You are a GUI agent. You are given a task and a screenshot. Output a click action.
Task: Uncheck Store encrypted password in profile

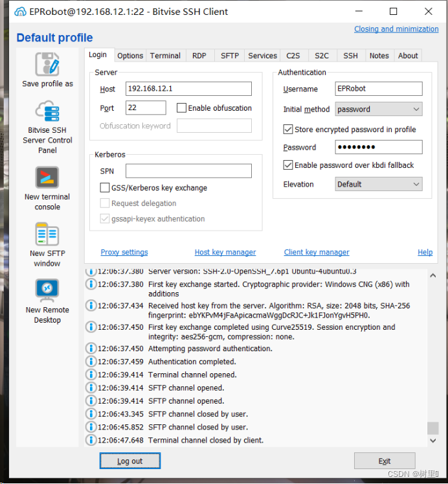tap(288, 130)
